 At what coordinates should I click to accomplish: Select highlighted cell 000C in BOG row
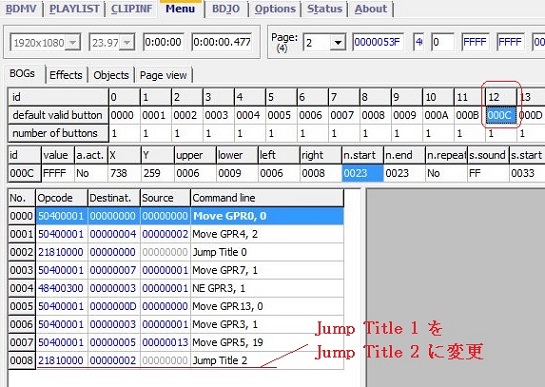point(501,115)
